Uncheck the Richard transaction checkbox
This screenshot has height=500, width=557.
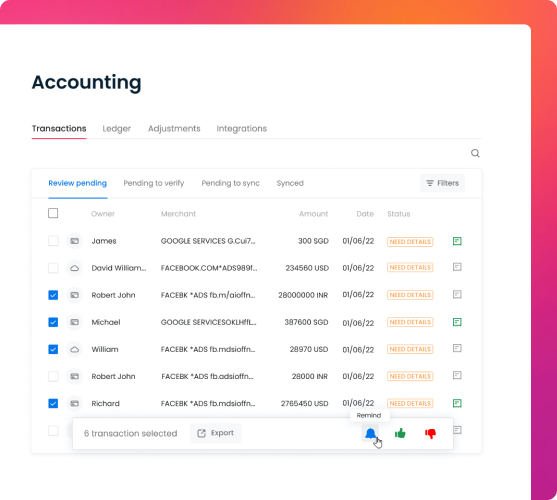(53, 403)
